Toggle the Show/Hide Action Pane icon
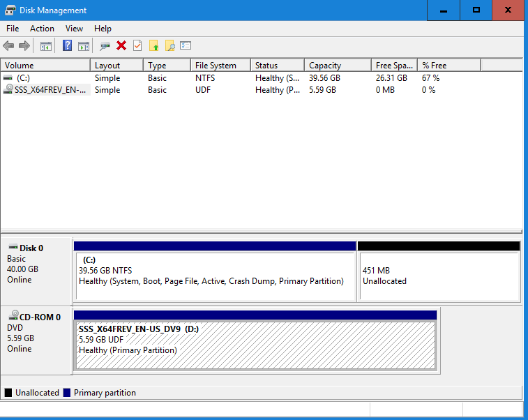 pyautogui.click(x=84, y=46)
